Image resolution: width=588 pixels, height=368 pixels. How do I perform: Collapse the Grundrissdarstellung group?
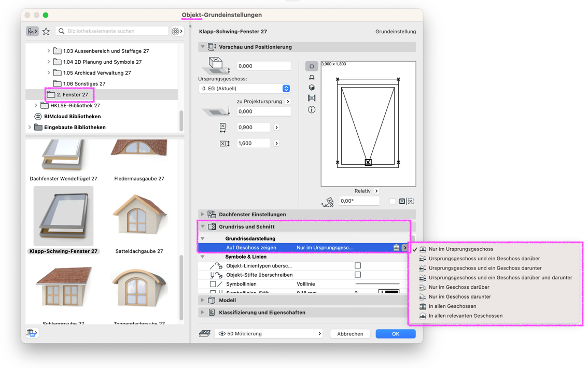pyautogui.click(x=203, y=239)
